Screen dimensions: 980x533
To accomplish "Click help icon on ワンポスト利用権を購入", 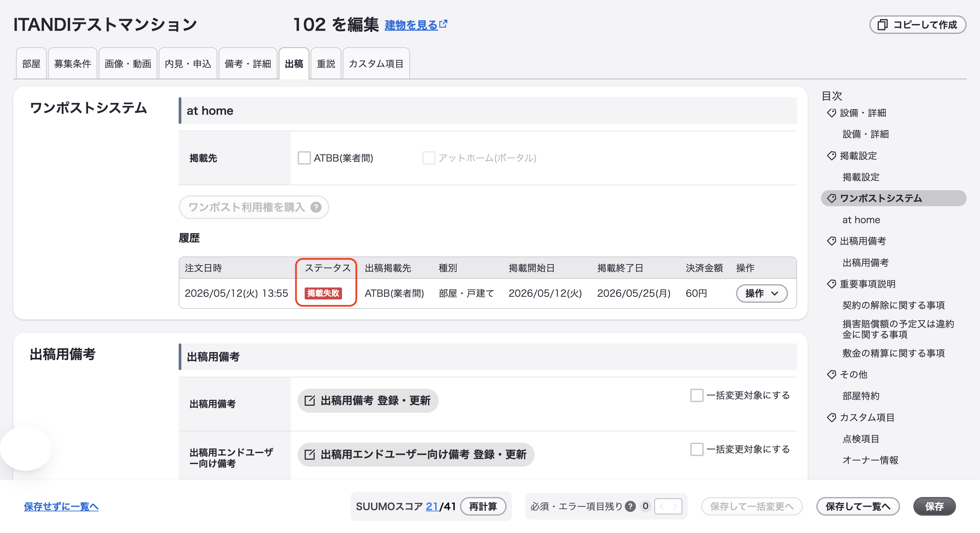I will point(316,207).
